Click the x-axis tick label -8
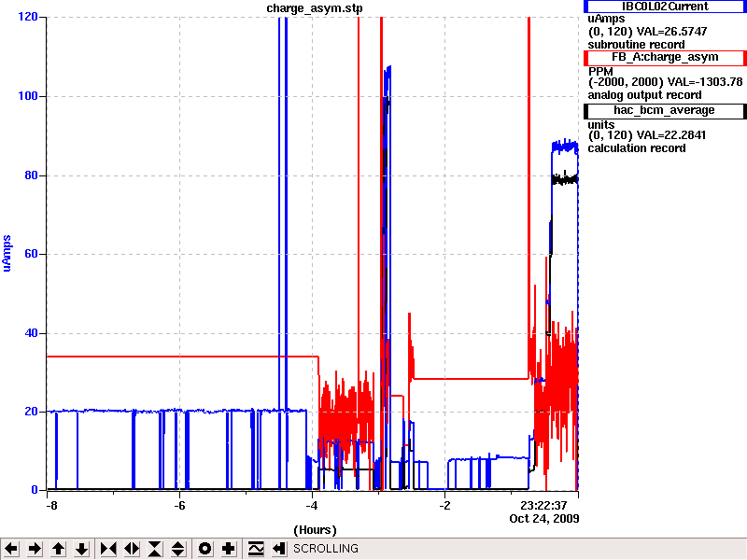The image size is (747, 560). (x=51, y=506)
